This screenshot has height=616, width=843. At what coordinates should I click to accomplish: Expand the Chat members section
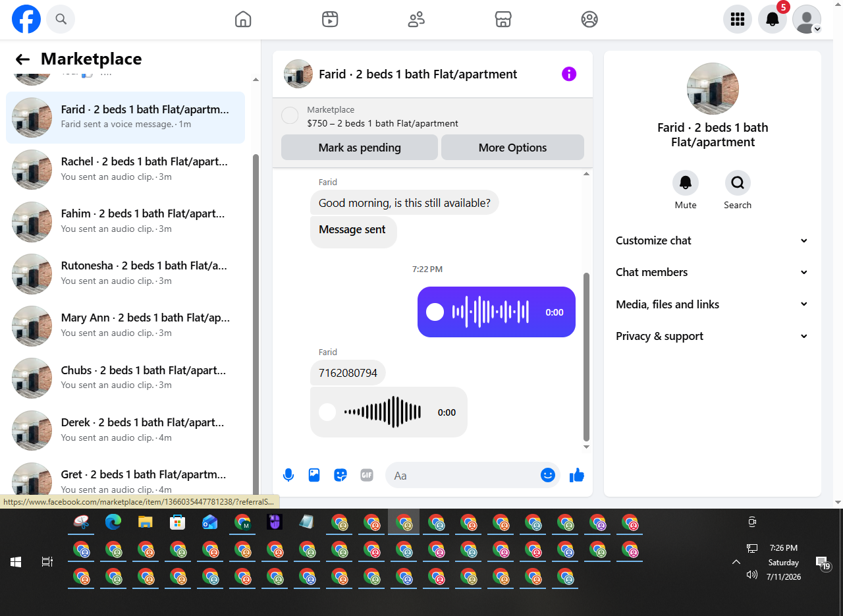coord(712,272)
